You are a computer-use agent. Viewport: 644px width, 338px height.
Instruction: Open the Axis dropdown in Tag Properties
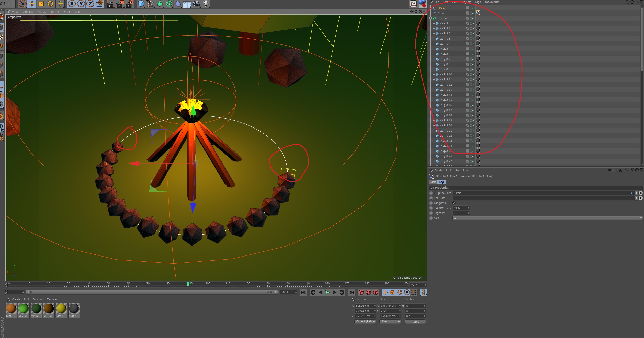pos(547,218)
